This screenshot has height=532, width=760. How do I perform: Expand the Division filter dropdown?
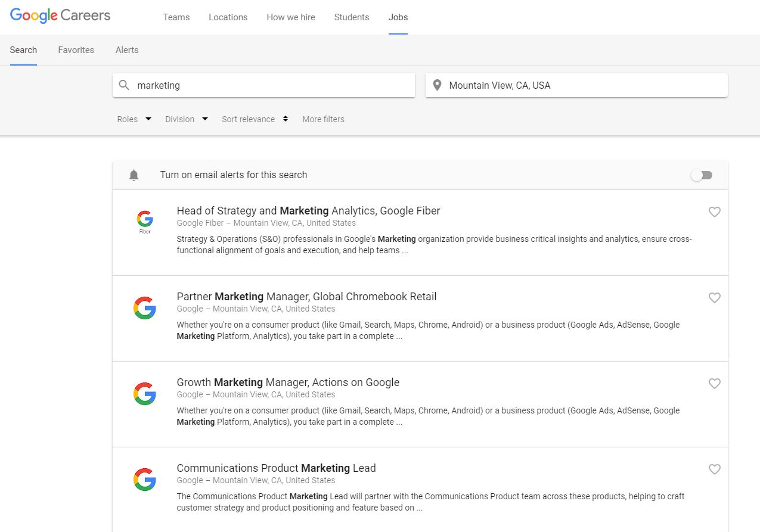tap(187, 119)
